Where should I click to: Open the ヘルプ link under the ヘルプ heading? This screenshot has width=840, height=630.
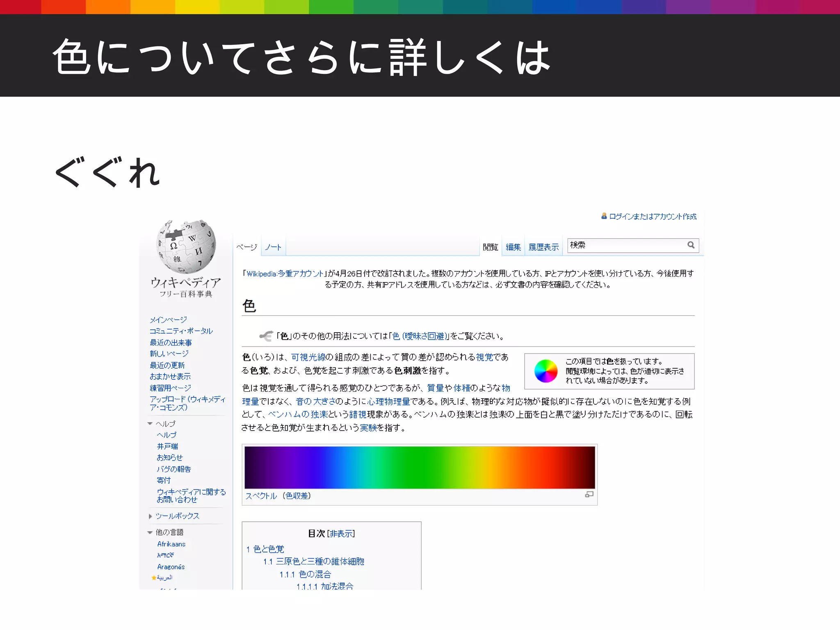(x=167, y=435)
